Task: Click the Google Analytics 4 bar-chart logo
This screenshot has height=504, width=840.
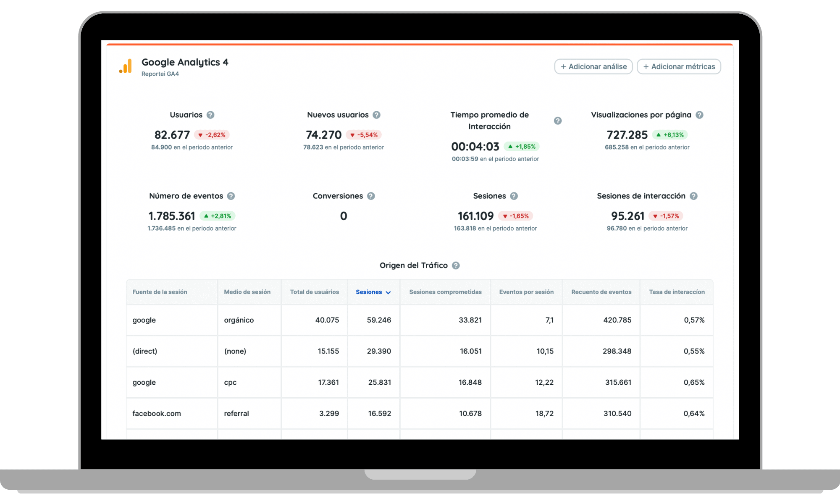Action: pos(126,66)
